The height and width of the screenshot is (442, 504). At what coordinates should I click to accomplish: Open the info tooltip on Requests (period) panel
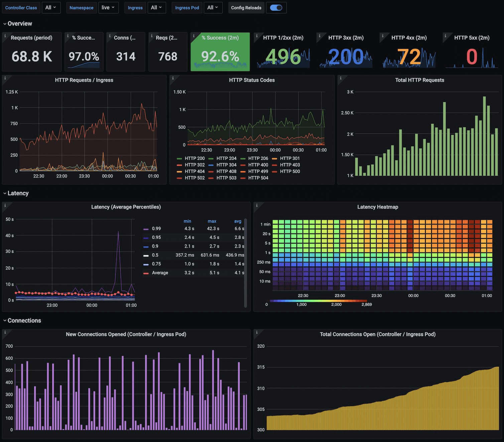5,35
